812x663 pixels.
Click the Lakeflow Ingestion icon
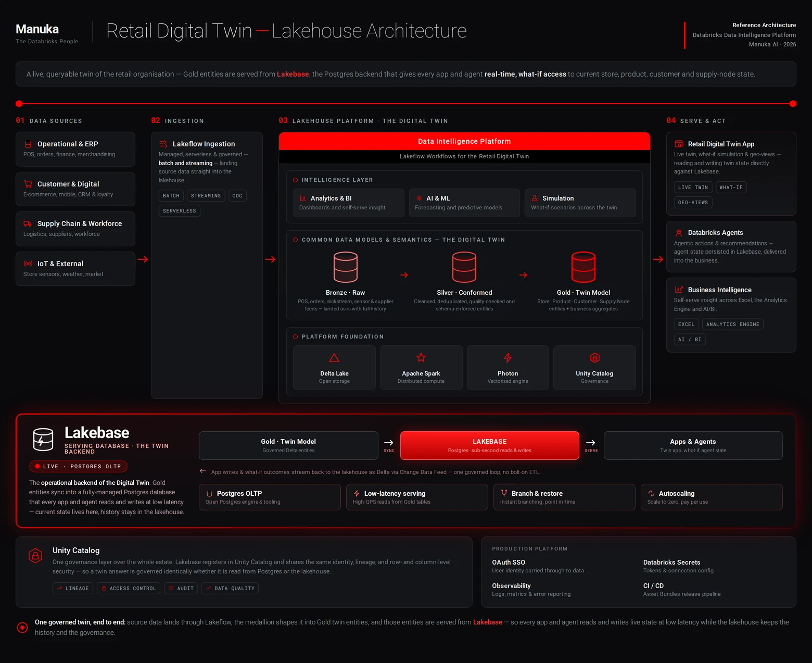pos(163,144)
